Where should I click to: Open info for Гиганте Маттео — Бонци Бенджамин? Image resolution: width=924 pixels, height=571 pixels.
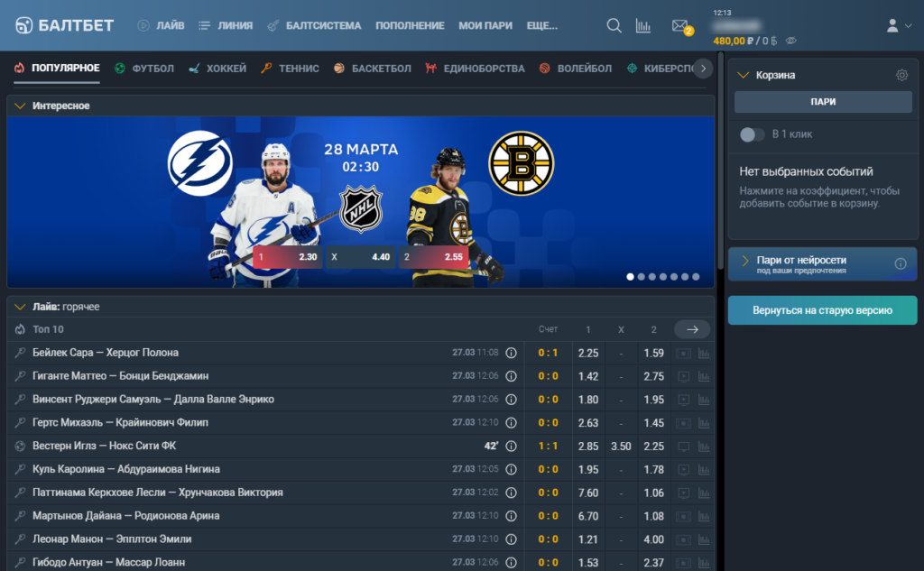(512, 376)
